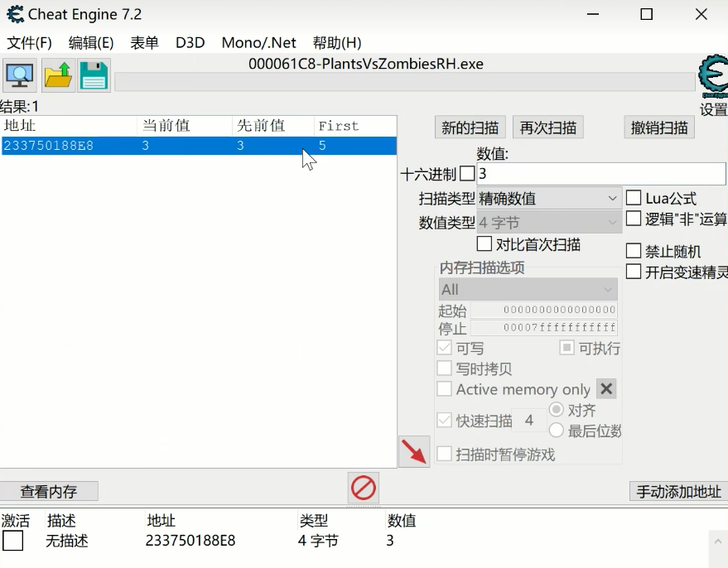The width and height of the screenshot is (728, 568).
Task: Enable the 十六进制 hexadecimal checkbox
Action: 468,174
